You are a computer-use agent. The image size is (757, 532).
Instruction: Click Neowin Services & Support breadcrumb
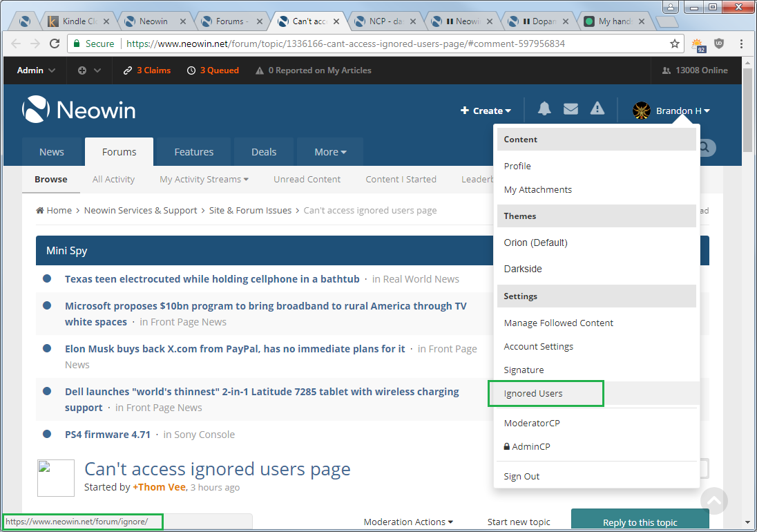[x=140, y=211]
